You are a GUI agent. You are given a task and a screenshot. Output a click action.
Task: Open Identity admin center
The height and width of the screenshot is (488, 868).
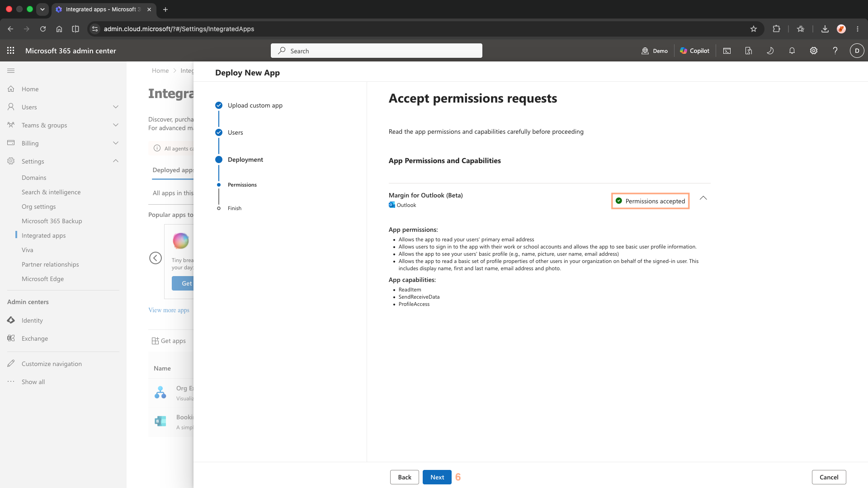(x=32, y=320)
